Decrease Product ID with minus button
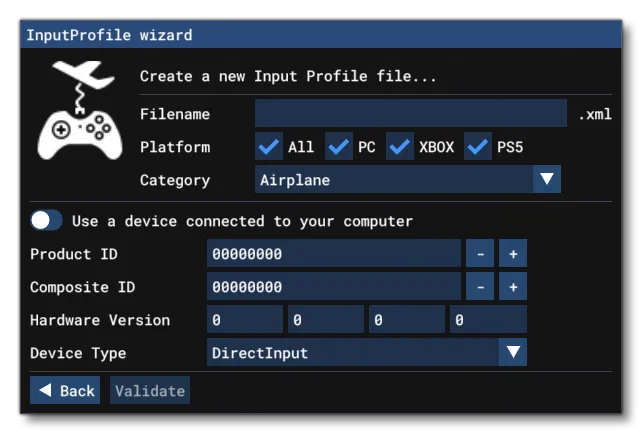The width and height of the screenshot is (642, 434). pyautogui.click(x=480, y=253)
